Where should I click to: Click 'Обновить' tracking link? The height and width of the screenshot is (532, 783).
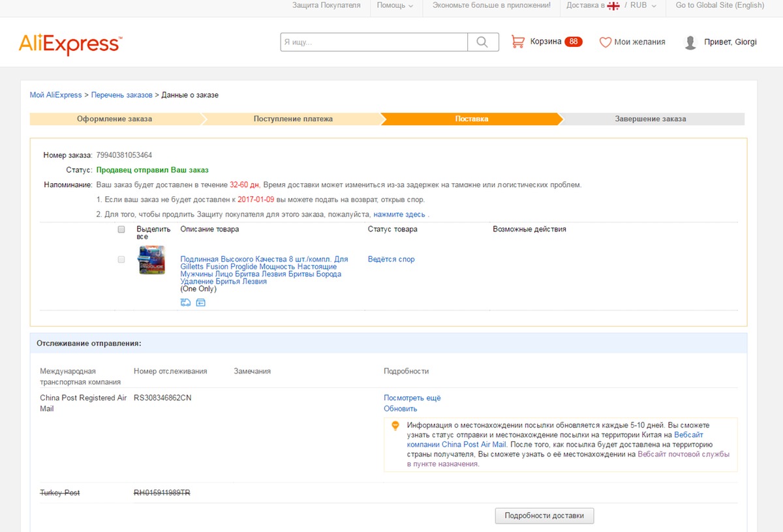pyautogui.click(x=401, y=409)
